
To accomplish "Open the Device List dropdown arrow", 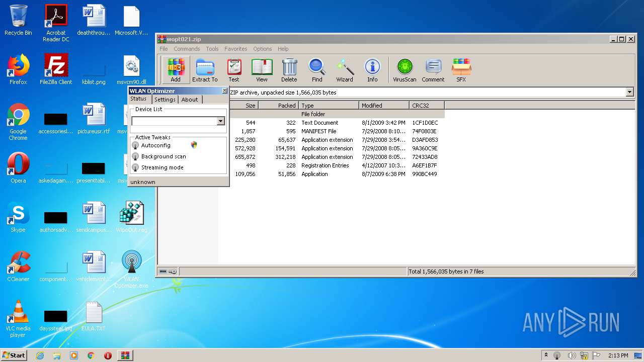I will 220,121.
